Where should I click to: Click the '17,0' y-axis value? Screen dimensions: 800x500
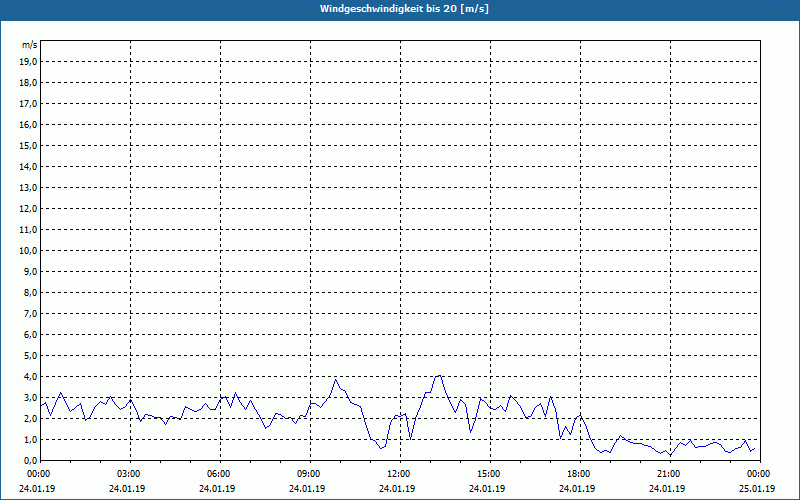click(28, 104)
